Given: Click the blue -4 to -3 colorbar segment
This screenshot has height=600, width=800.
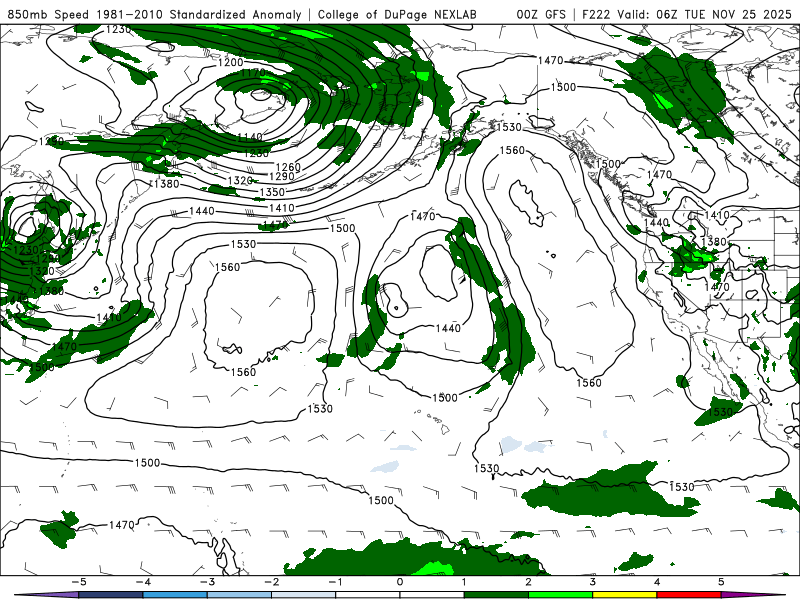Looking at the screenshot, I should coord(175,595).
